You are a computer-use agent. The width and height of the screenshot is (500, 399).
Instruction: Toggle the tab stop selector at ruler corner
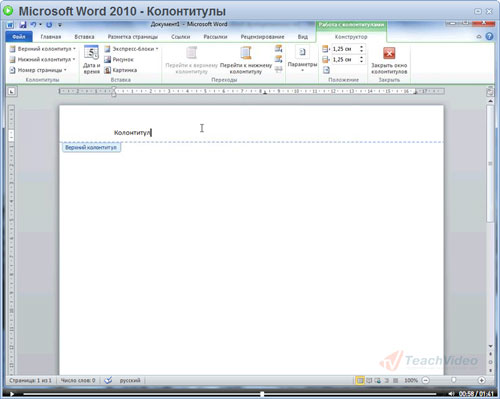[x=12, y=91]
